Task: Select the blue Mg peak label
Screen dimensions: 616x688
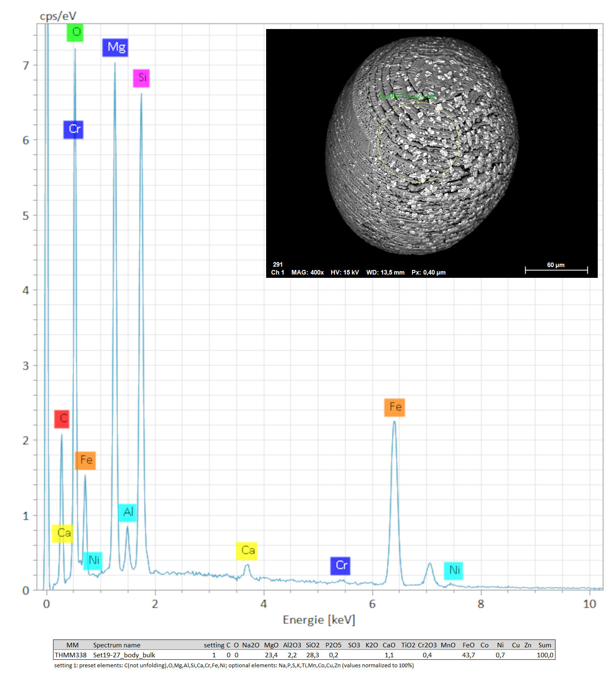Action: [115, 47]
